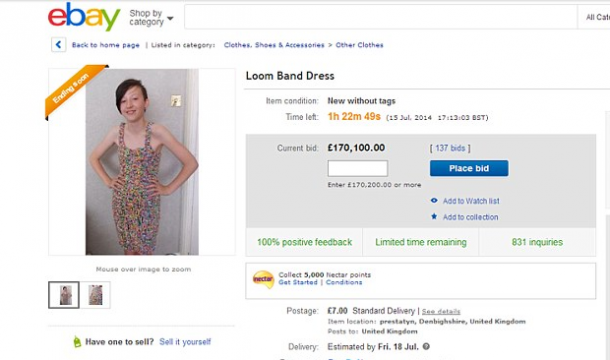Click the back arrow icon
Viewport: 610px width, 360px height.
click(x=59, y=45)
